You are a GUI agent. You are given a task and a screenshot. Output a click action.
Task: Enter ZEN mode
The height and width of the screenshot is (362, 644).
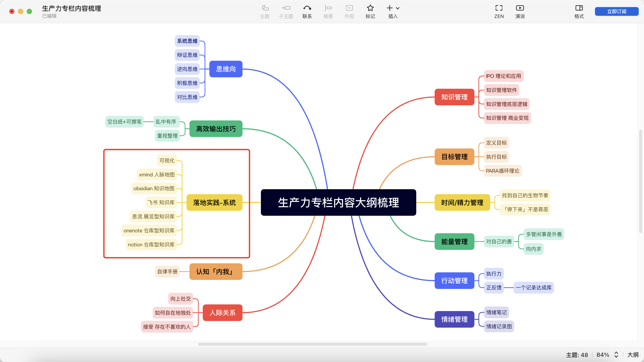499,9
